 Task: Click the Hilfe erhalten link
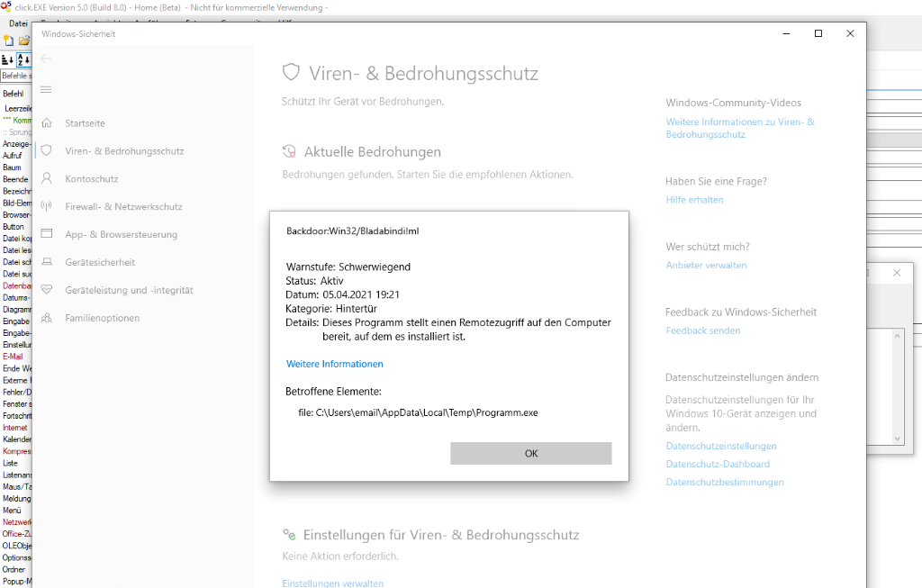coord(694,200)
